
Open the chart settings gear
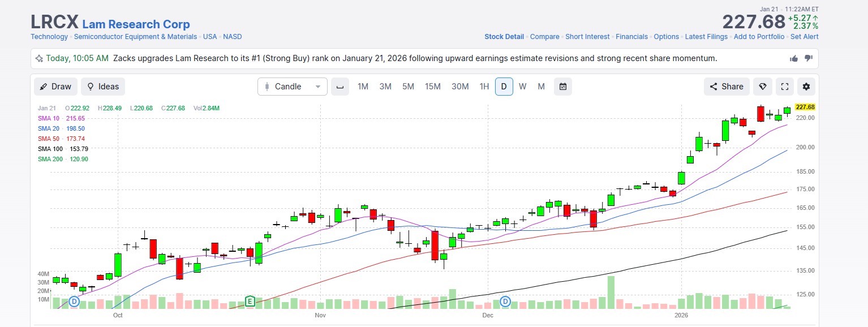pos(806,87)
